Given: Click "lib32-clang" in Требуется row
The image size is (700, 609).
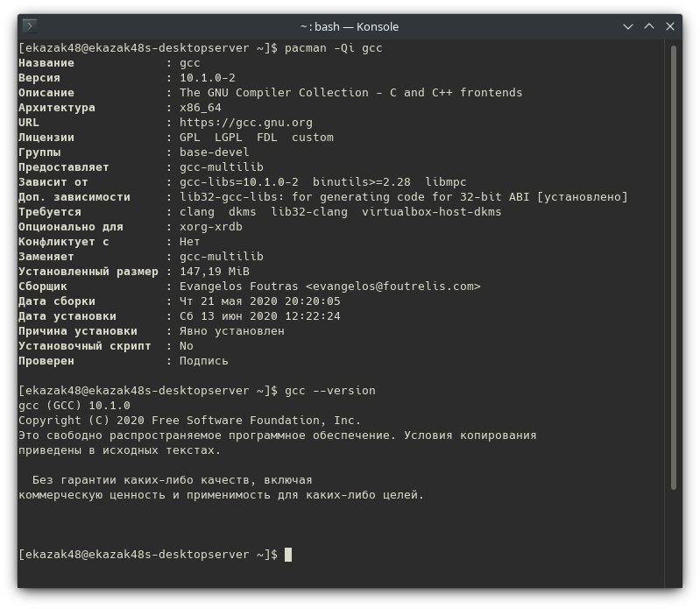Looking at the screenshot, I should coord(309,212).
